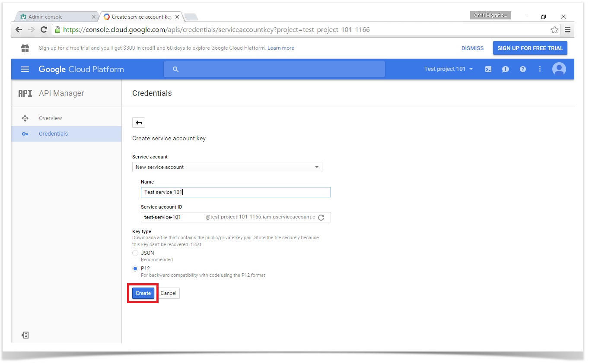Click the user account avatar

click(x=559, y=69)
